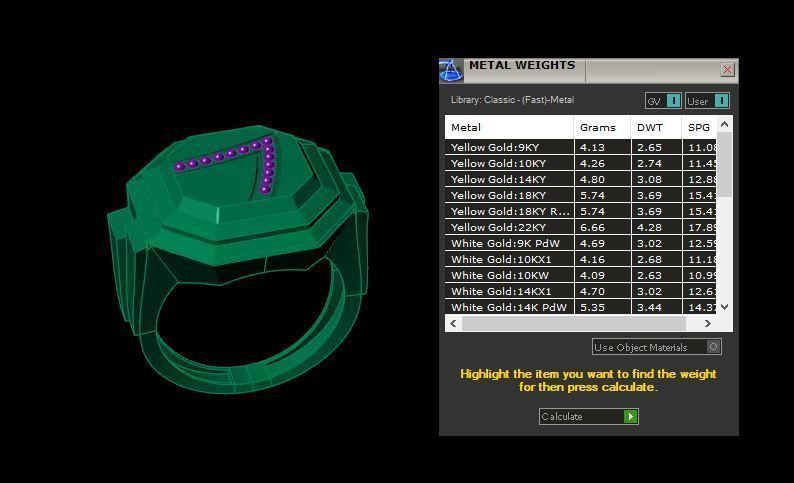Click the horizontal scroll left arrow

453,324
